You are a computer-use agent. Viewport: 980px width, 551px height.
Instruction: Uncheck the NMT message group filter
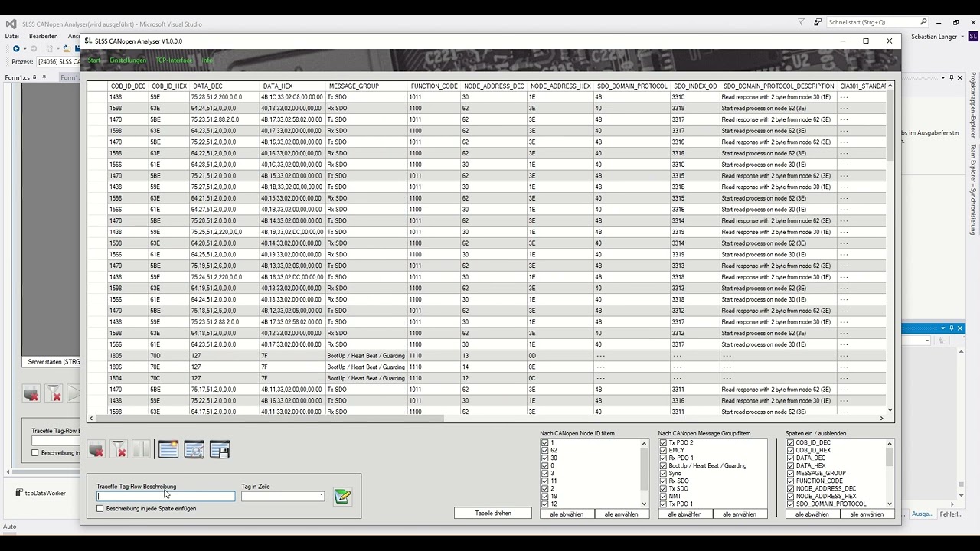[663, 496]
